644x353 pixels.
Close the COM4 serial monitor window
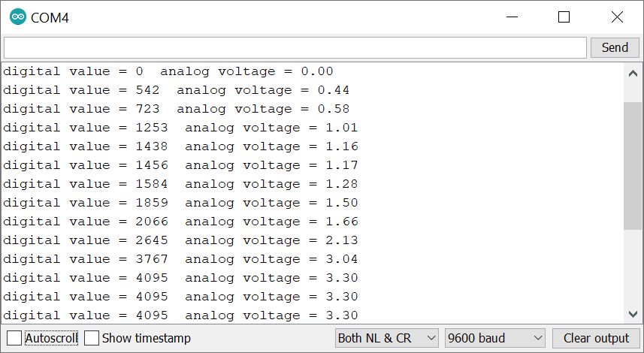(x=616, y=17)
